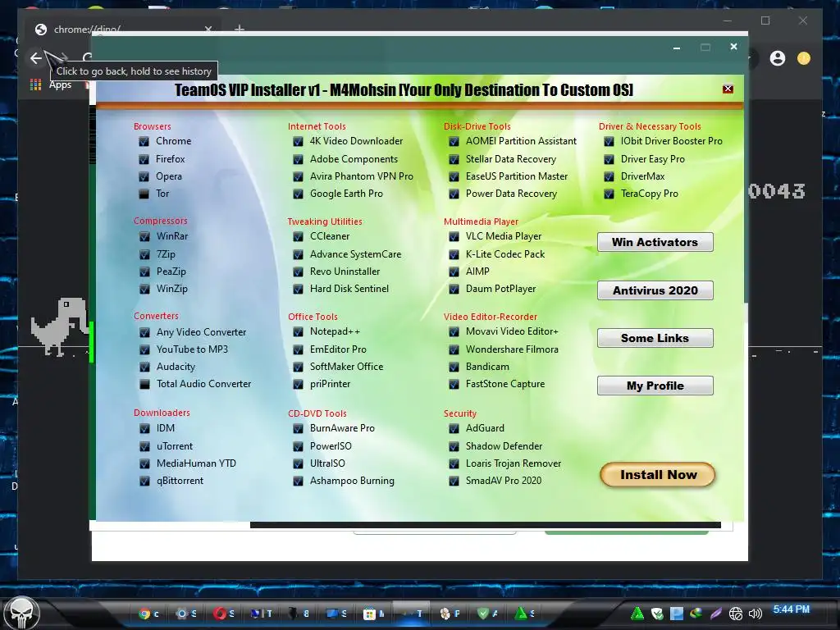The height and width of the screenshot is (630, 840).
Task: Click the Loaris Trojan Remover label
Action: coord(514,463)
